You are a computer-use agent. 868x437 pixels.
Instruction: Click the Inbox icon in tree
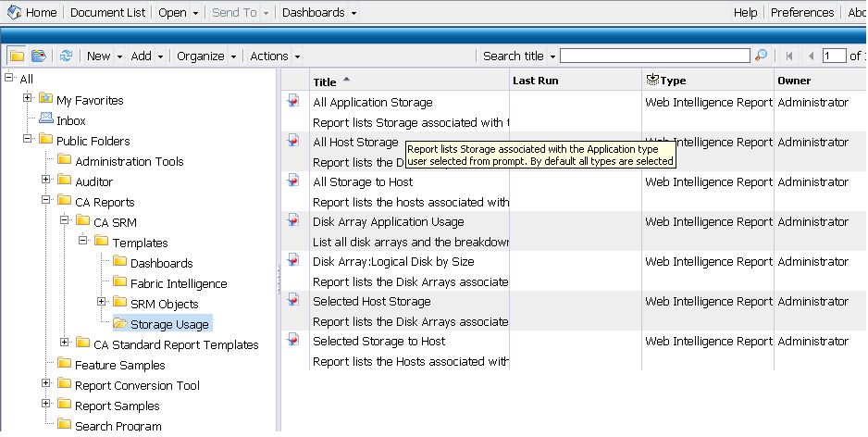pyautogui.click(x=45, y=120)
